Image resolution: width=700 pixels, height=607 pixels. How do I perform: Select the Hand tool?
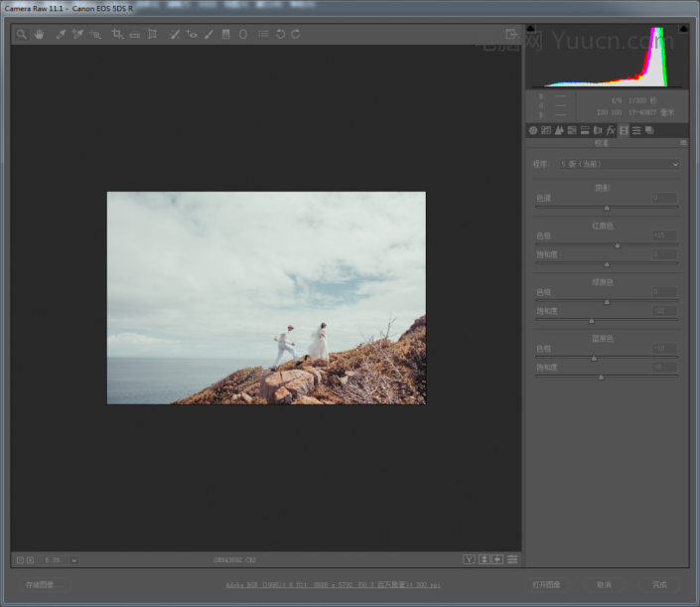coord(40,34)
